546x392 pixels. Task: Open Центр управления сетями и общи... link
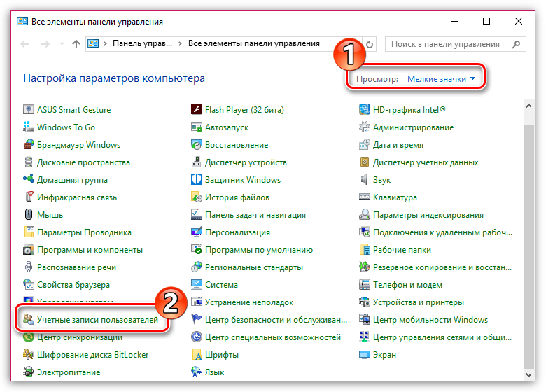click(442, 337)
